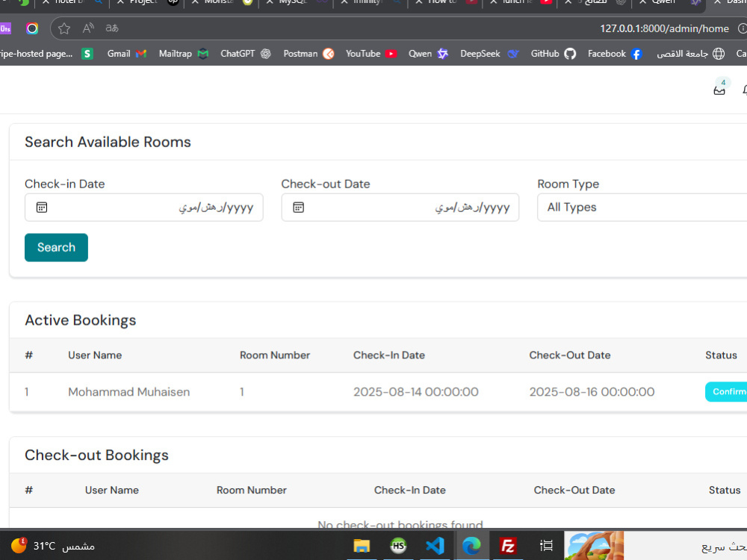Open FileZilla from the taskbar
The width and height of the screenshot is (747, 560).
click(x=508, y=546)
